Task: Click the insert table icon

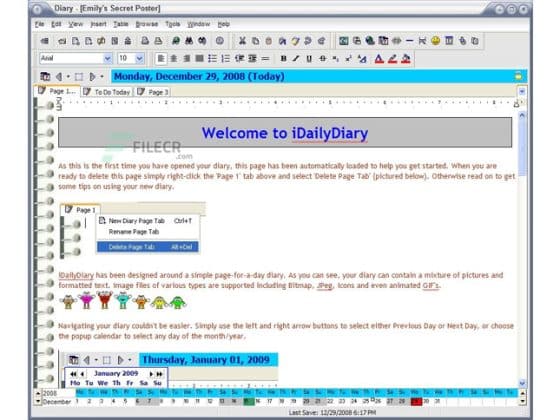Action: click(x=449, y=41)
